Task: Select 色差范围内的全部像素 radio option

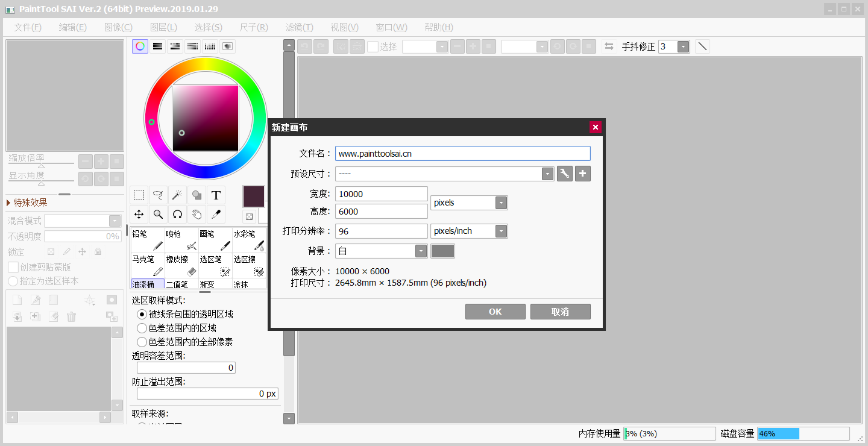Action: point(142,342)
